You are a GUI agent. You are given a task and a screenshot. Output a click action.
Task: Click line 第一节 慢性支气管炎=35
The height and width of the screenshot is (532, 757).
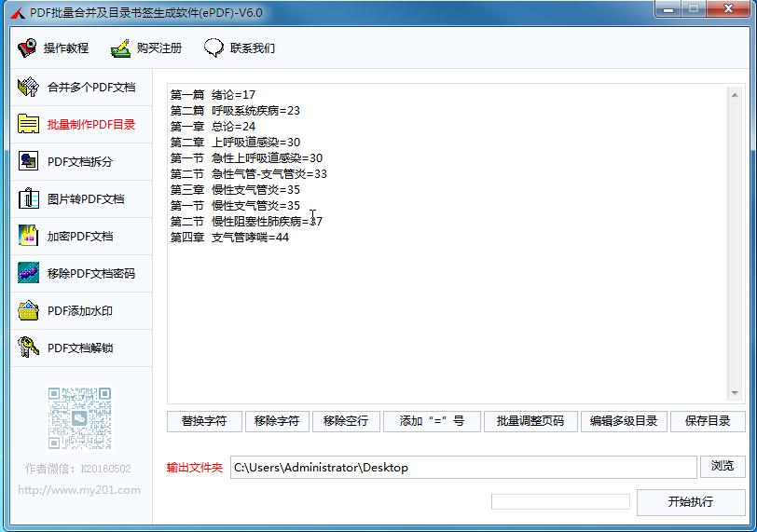tap(235, 206)
